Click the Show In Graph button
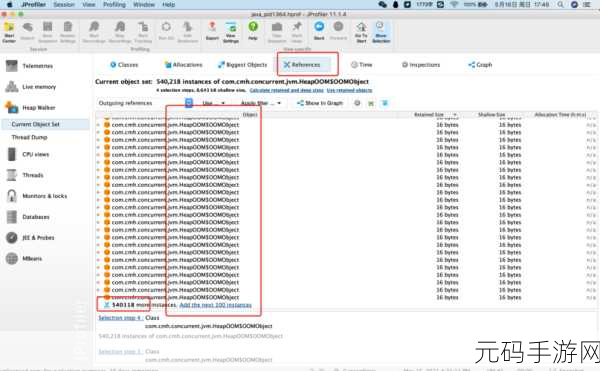The width and height of the screenshot is (600, 371). [x=320, y=103]
